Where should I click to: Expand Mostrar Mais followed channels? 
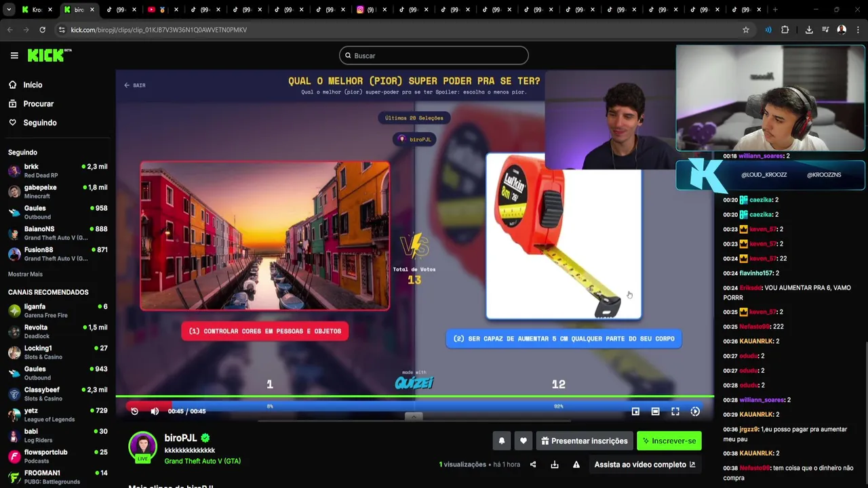(x=25, y=274)
